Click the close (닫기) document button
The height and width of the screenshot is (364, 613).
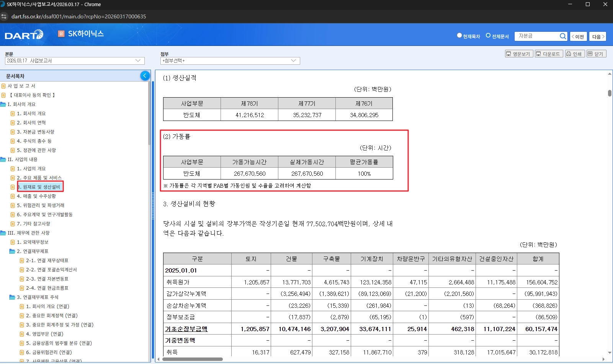coord(596,54)
